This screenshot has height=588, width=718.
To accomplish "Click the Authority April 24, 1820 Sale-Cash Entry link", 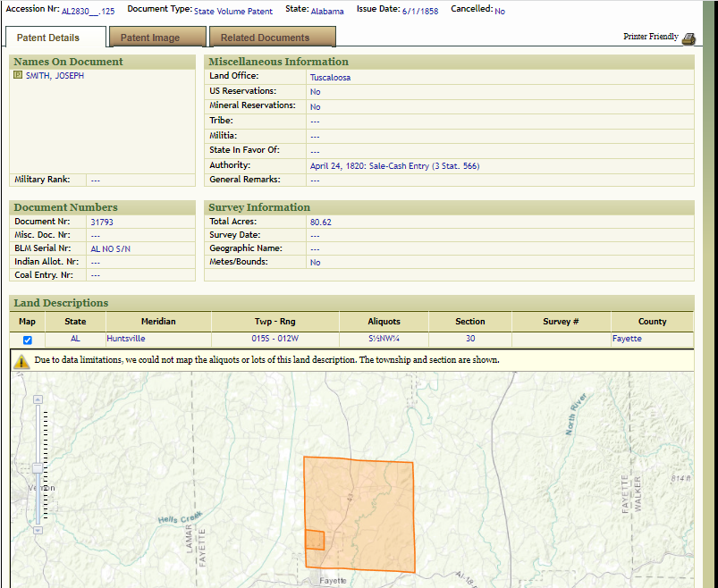I will (394, 165).
